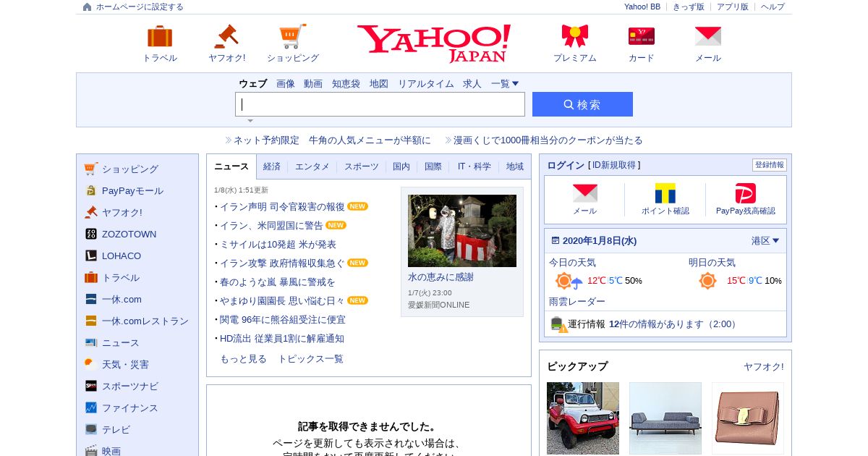The width and height of the screenshot is (868, 456).
Task: Focus the web search input field
Action: (380, 104)
